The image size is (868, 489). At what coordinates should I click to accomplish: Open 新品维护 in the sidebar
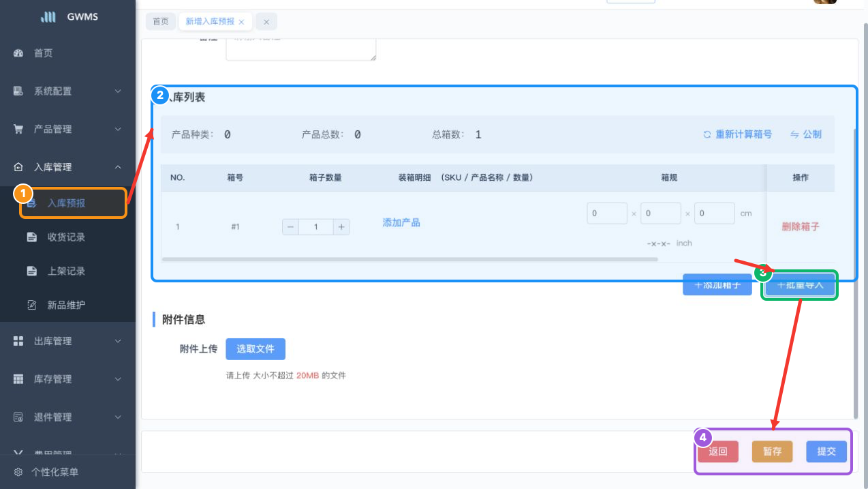(67, 305)
